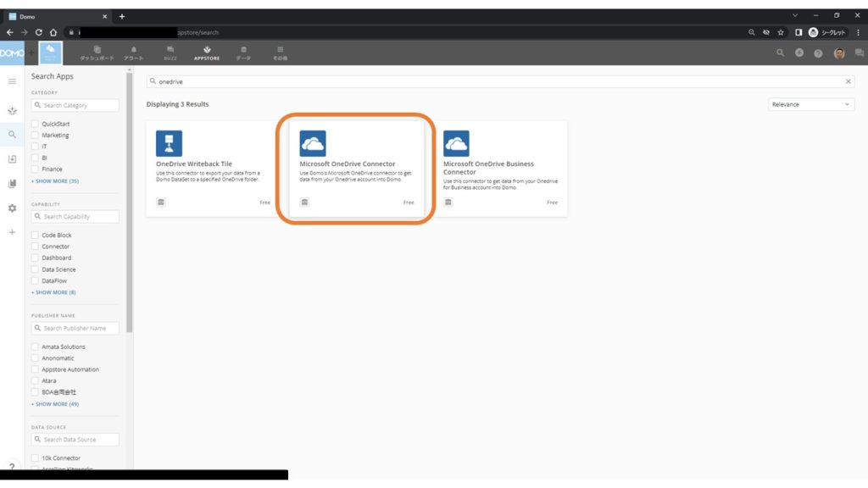Check the Code Block capability box
The height and width of the screenshot is (488, 868).
(35, 236)
